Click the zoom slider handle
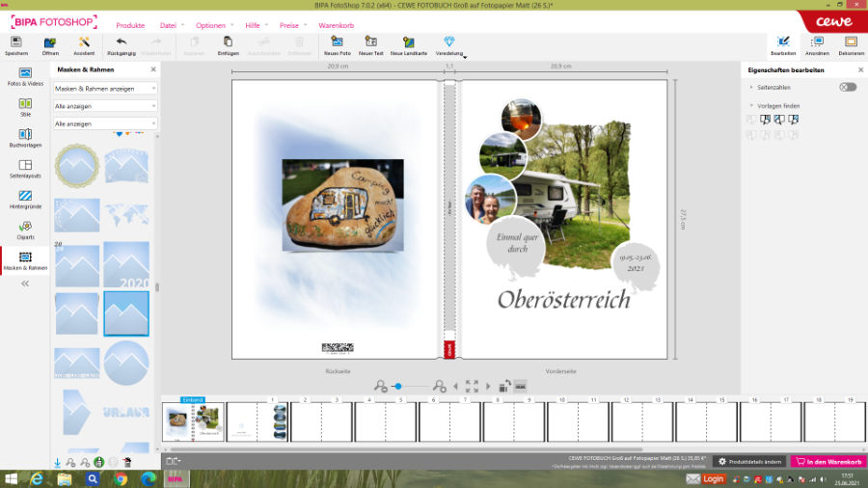The image size is (868, 488). 397,386
